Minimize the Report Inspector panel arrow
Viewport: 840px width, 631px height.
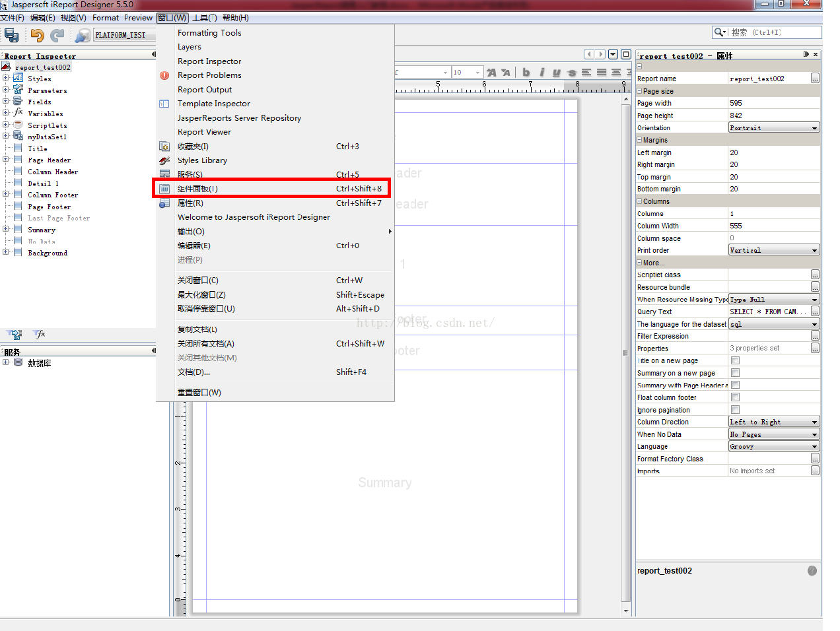point(153,55)
